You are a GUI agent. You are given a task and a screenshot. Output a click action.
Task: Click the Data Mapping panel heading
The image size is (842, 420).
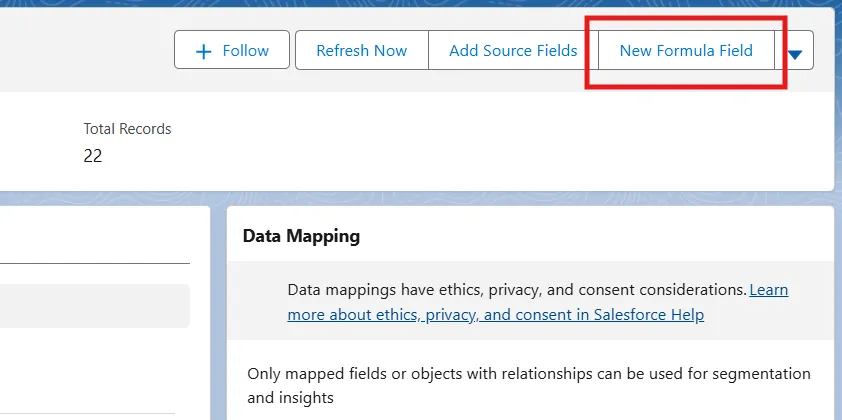(301, 236)
